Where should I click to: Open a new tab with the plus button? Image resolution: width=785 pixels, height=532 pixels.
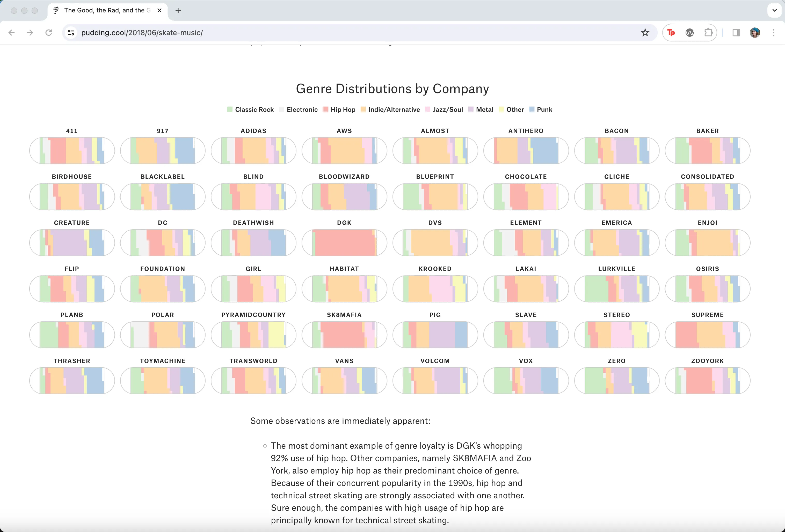(178, 10)
